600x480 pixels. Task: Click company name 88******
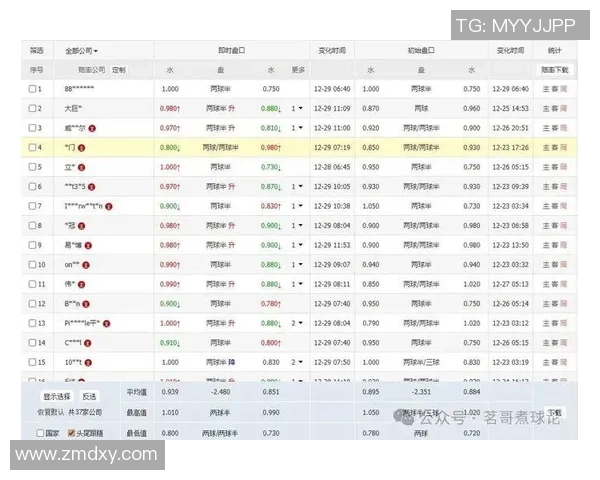tap(79, 89)
